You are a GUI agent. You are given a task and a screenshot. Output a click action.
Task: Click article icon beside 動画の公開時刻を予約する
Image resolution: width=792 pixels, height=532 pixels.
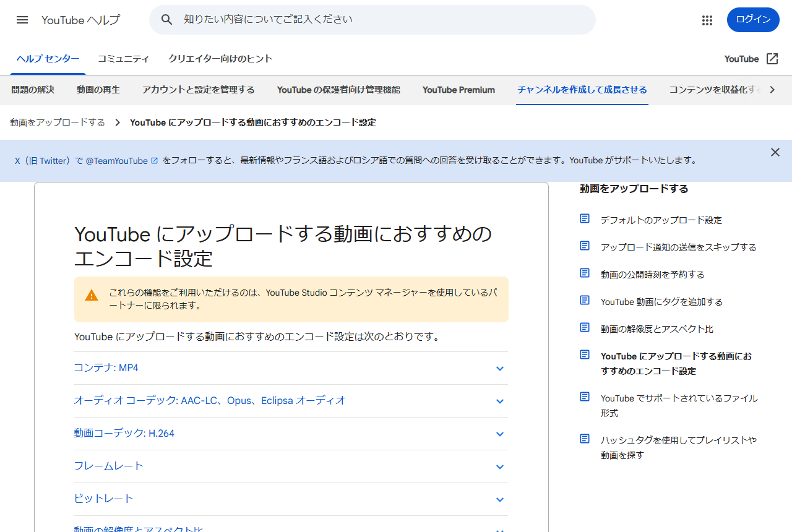click(x=585, y=273)
